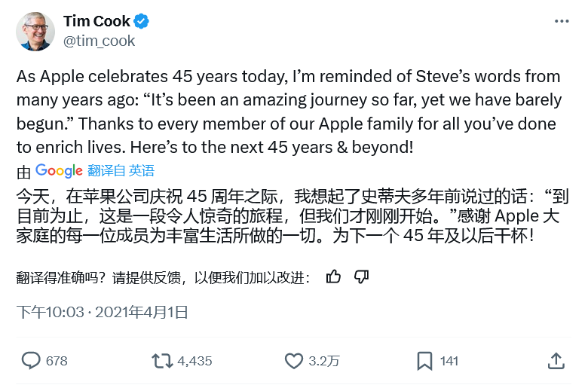Click the thumbs down translation feedback
The image size is (588, 385).
[361, 277]
